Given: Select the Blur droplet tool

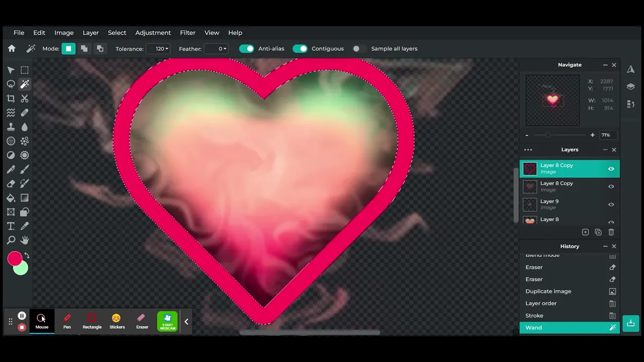Looking at the screenshot, I should [x=25, y=127].
